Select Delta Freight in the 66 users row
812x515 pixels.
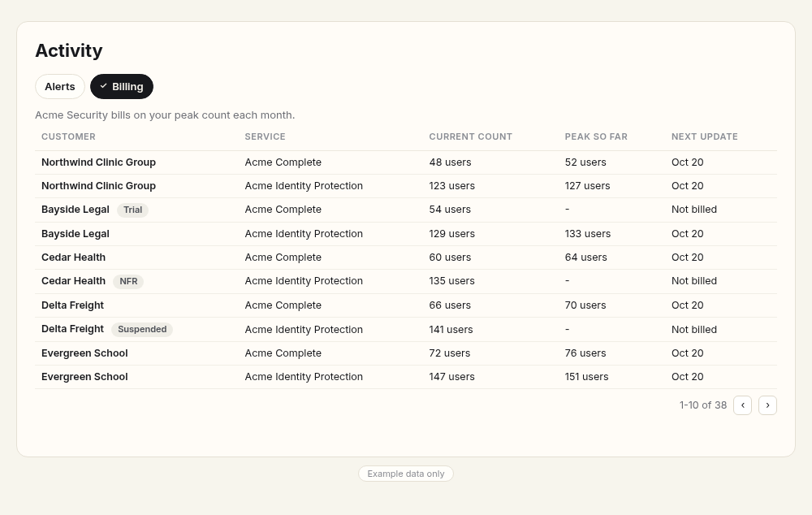(x=72, y=305)
